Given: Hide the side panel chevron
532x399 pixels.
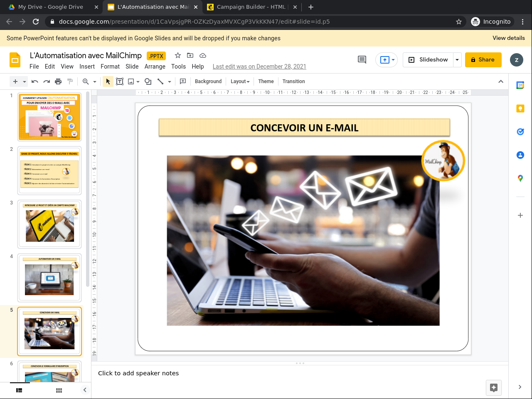Looking at the screenshot, I should 520,387.
